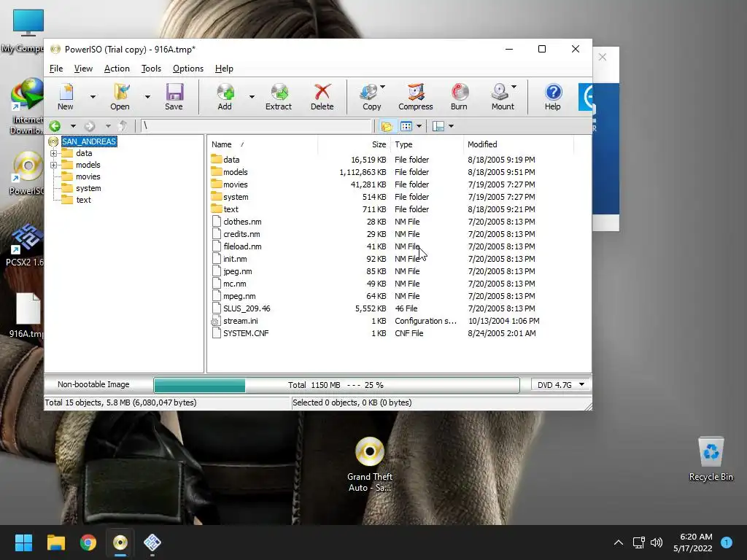The height and width of the screenshot is (560, 747).
Task: Open the Help menu
Action: coord(224,69)
